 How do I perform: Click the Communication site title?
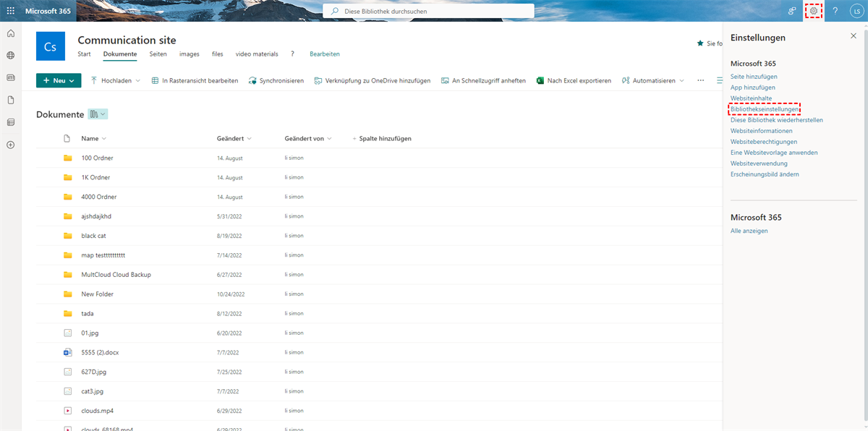127,40
